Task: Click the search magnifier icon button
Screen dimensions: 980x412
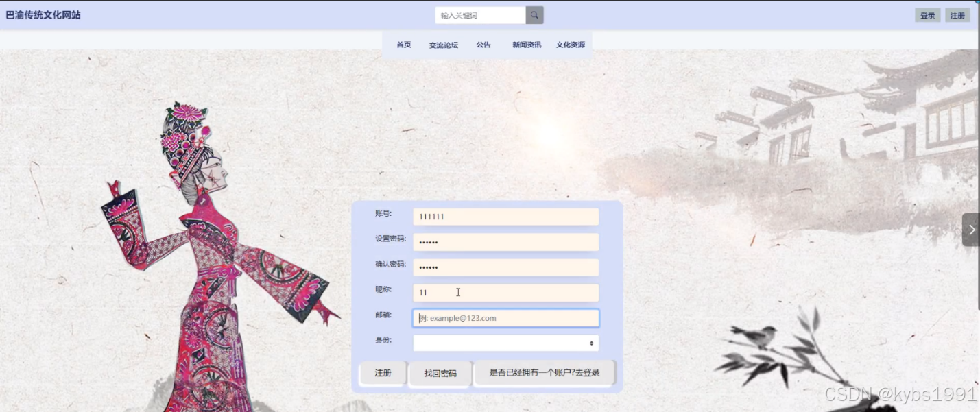Action: point(534,15)
